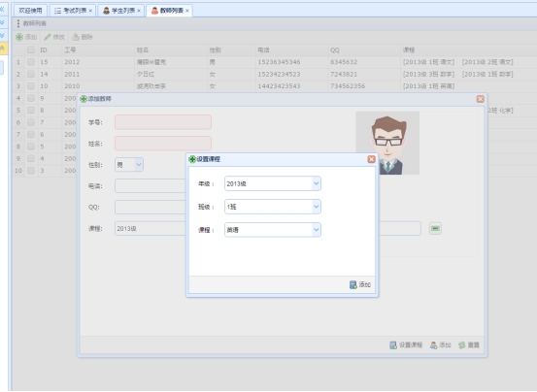
Task: Click 设置课程 button in 添加教师 footer
Action: [x=406, y=345]
